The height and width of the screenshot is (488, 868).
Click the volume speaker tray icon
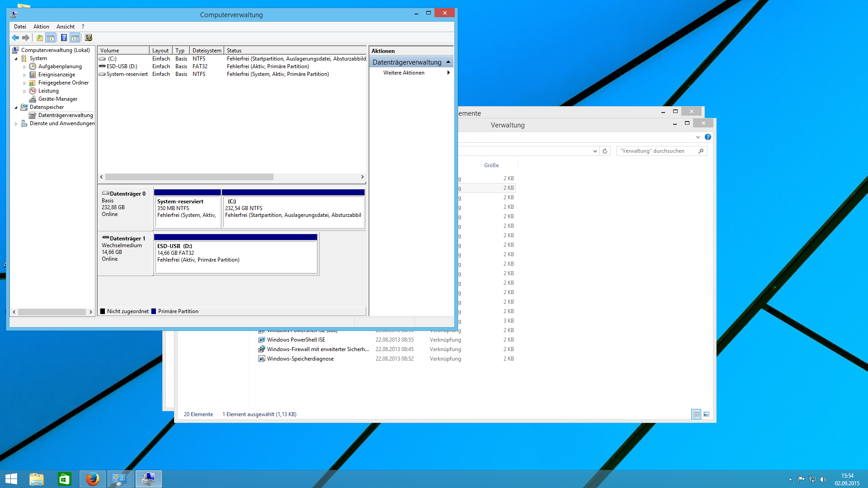coord(823,479)
